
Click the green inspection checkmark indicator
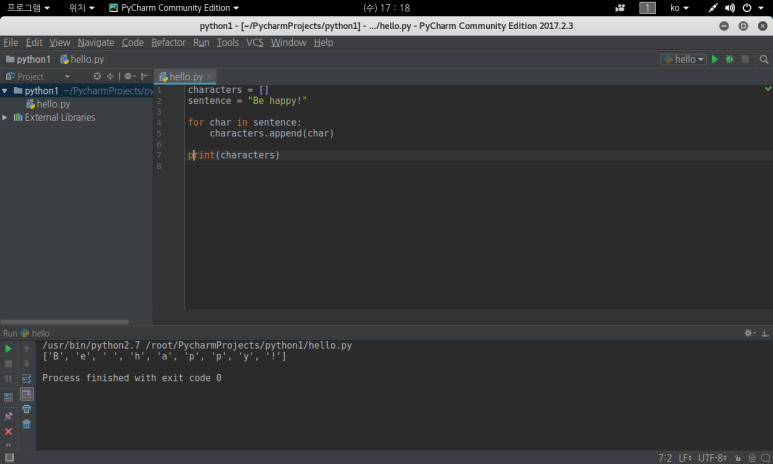tap(768, 89)
